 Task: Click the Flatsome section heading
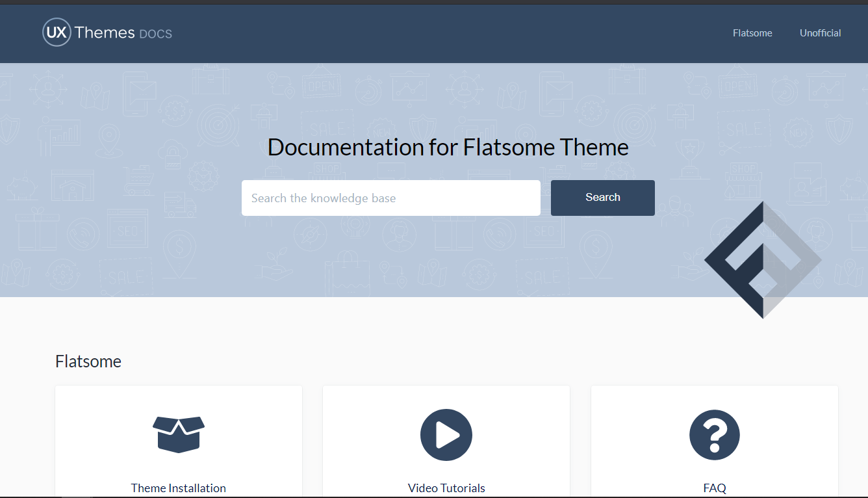88,361
